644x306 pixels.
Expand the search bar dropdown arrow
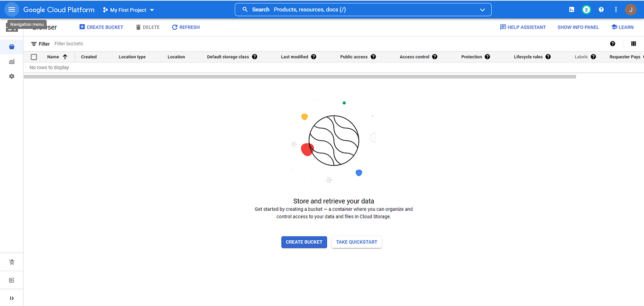[x=482, y=9]
